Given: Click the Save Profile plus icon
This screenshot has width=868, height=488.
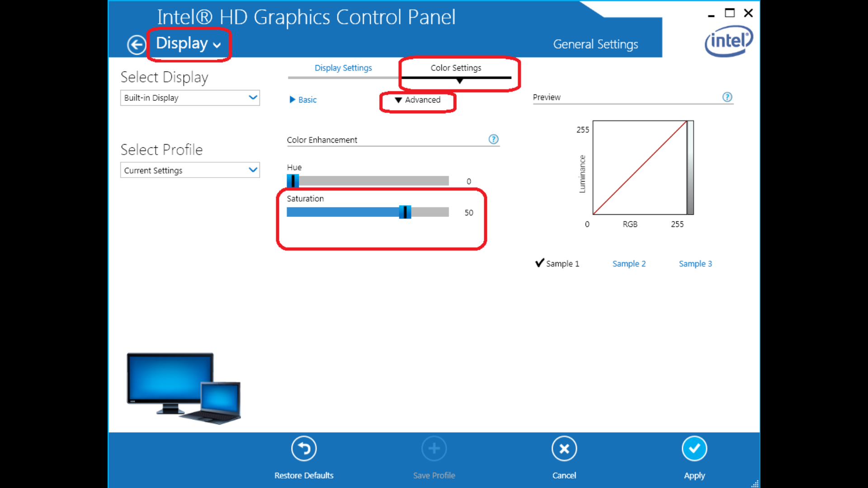Looking at the screenshot, I should [434, 449].
